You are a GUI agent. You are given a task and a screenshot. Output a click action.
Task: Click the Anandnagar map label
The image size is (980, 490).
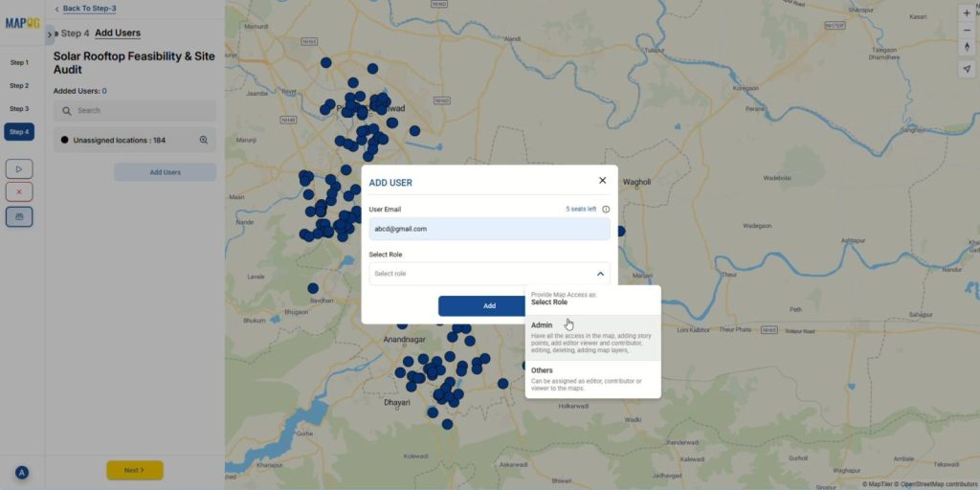(x=405, y=340)
